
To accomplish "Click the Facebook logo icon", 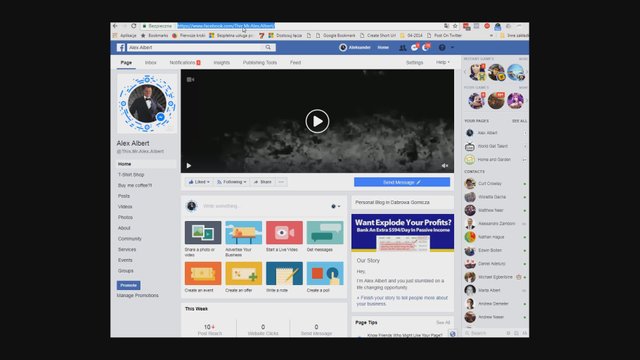I will click(121, 47).
